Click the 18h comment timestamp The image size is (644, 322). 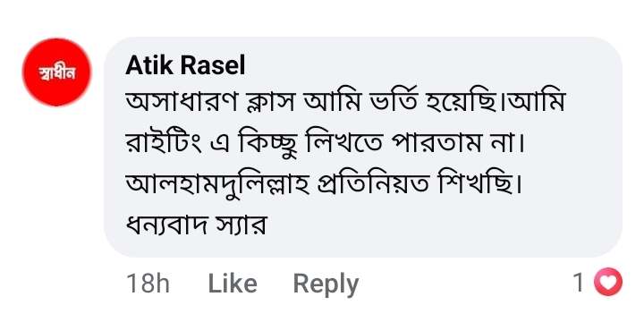[x=148, y=284]
